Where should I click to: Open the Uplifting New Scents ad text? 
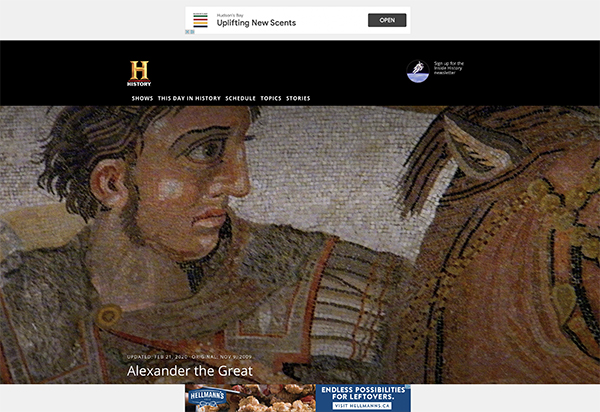tap(256, 23)
